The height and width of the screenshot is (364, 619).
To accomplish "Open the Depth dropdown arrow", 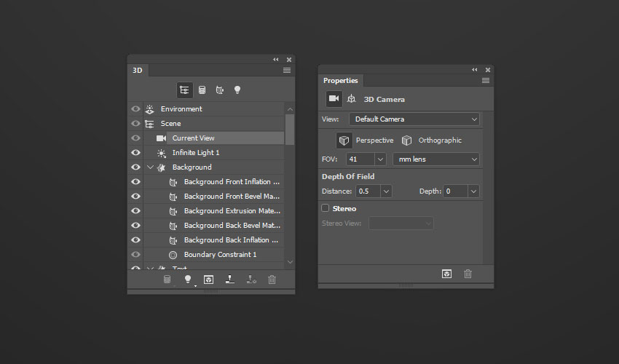I will [x=473, y=191].
